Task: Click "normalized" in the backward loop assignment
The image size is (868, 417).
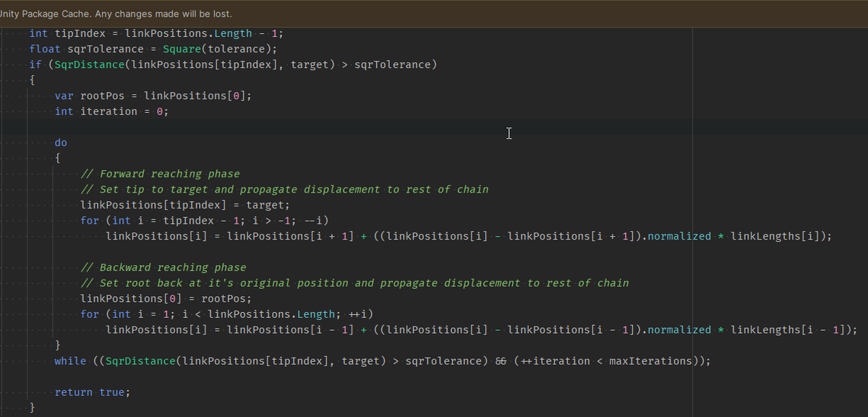Action: point(679,330)
